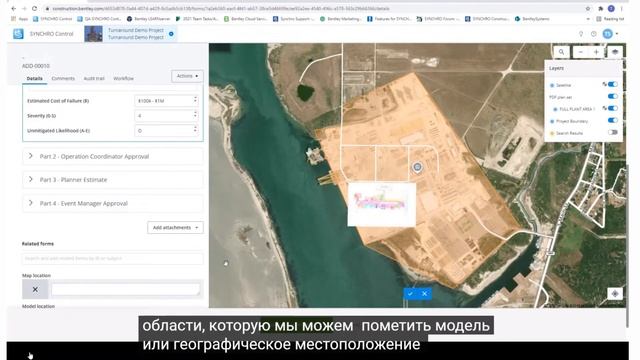Click the Project Boundary layer color dot

[x=552, y=121]
